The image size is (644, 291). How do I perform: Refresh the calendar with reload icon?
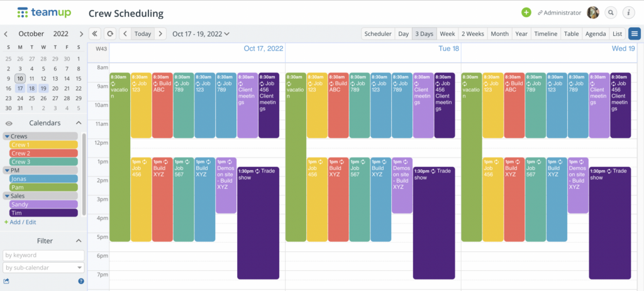[110, 34]
